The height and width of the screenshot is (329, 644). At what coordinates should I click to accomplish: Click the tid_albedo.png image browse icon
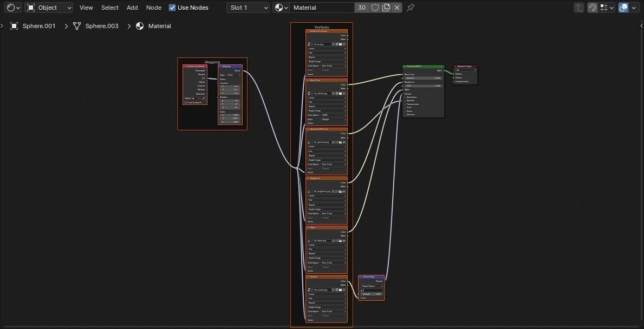pyautogui.click(x=309, y=93)
